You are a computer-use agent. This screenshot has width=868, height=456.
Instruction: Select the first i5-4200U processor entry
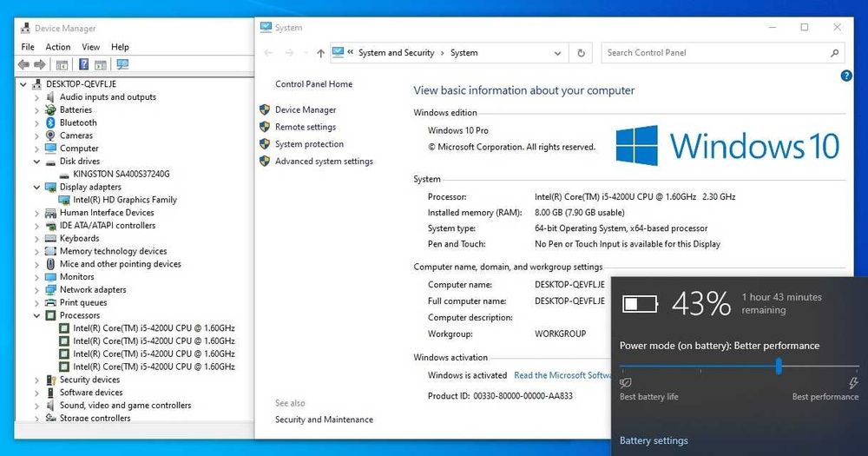click(154, 328)
